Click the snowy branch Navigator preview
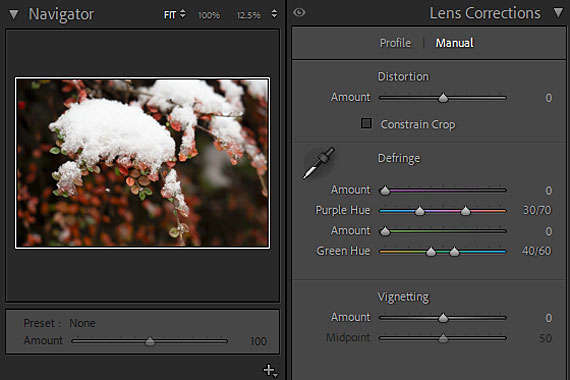The image size is (570, 380). click(142, 163)
